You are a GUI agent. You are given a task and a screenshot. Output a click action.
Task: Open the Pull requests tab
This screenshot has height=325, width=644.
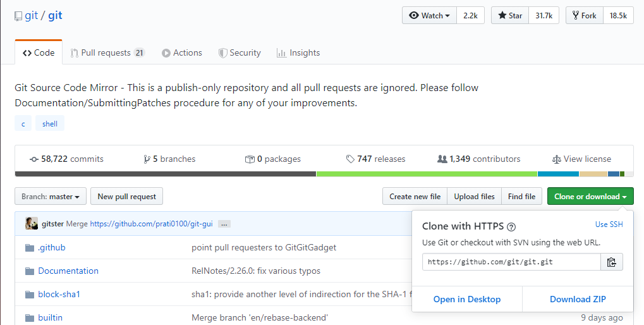(x=107, y=52)
